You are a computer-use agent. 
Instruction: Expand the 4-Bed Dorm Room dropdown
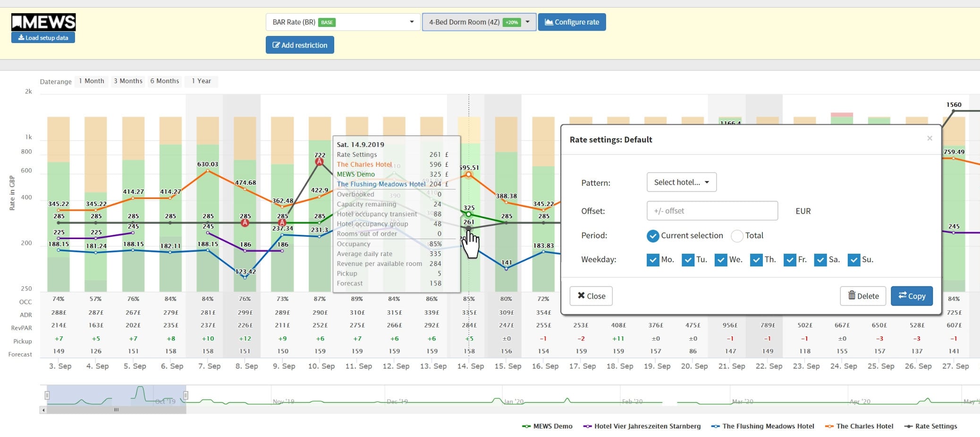(x=479, y=22)
